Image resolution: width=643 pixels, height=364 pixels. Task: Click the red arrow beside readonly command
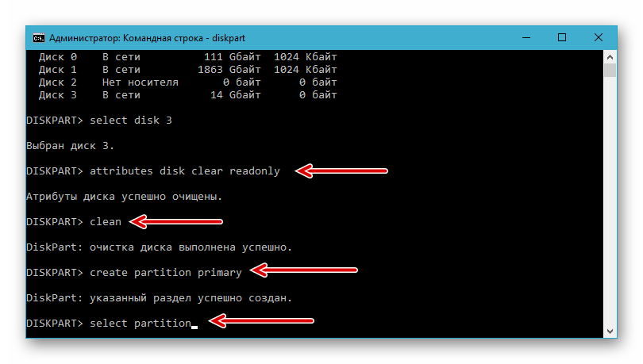341,171
